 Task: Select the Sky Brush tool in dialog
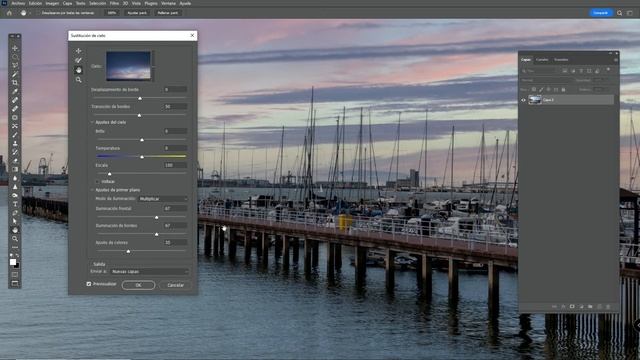(78, 60)
